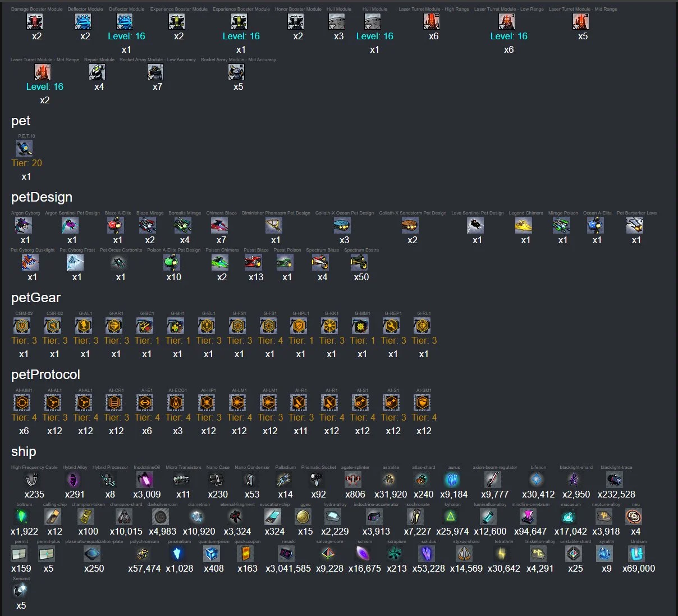Select the Uridium resource icon

tap(637, 555)
